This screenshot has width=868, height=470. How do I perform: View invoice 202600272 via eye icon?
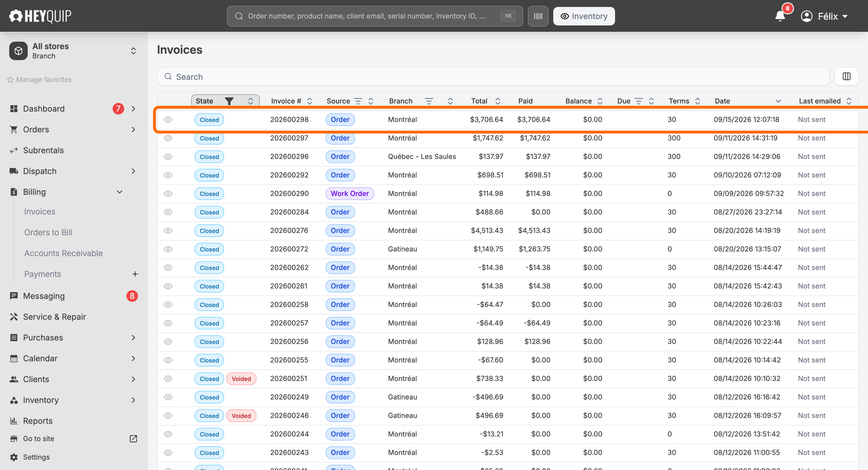pyautogui.click(x=168, y=249)
